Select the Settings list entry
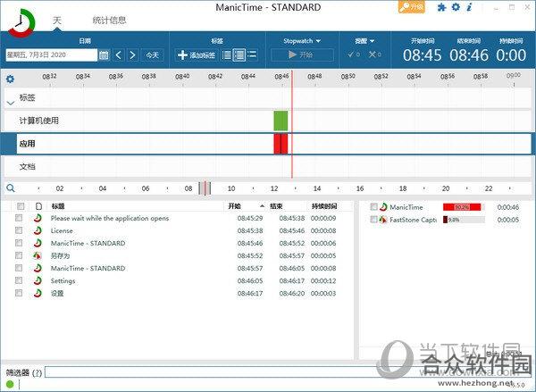The image size is (536, 392). 63,280
